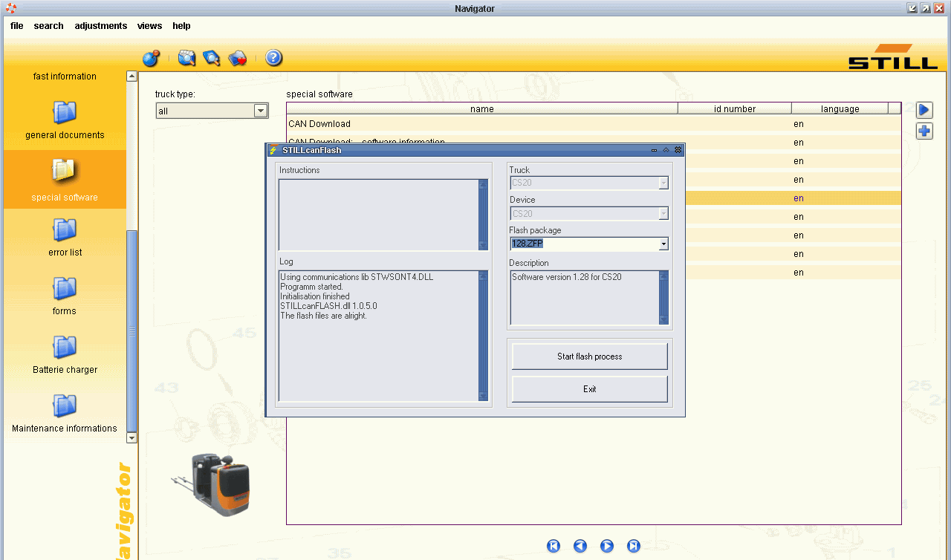Sort table by language column header
951x560 pixels.
[840, 108]
